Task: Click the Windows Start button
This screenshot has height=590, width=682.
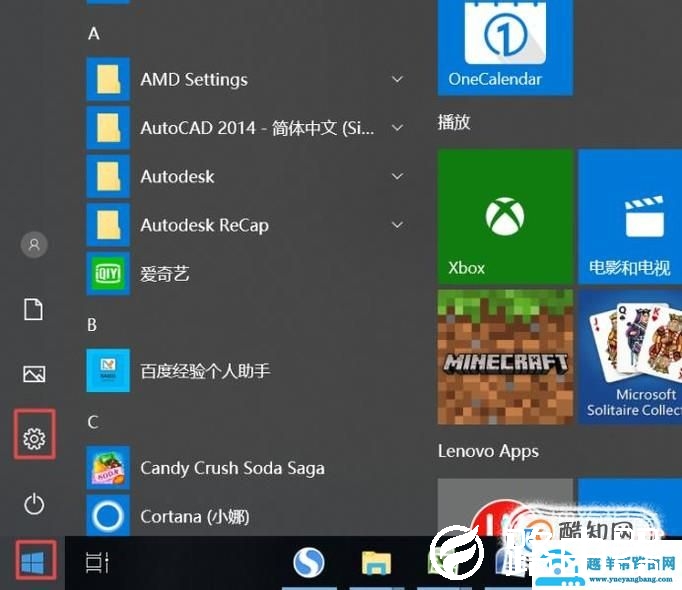Action: (x=33, y=563)
